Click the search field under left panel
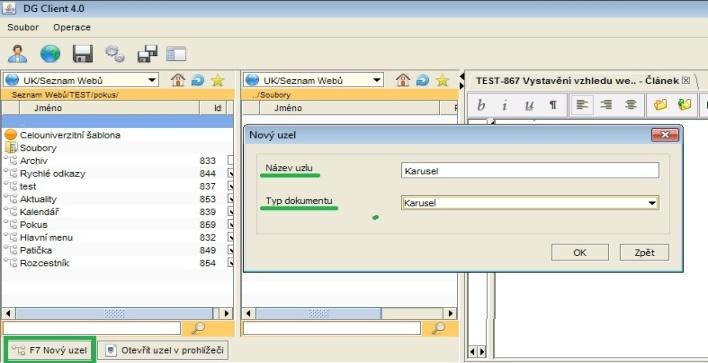 92,328
